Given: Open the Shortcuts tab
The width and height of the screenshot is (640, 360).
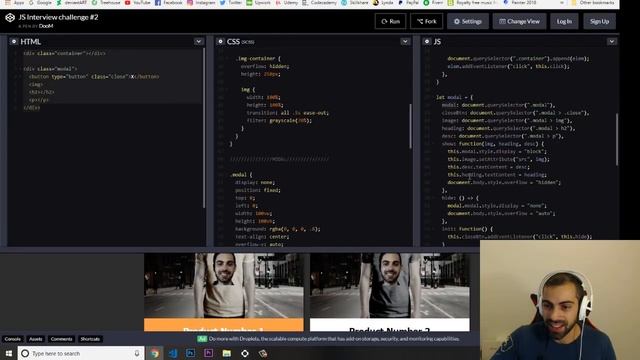Looking at the screenshot, I should pos(90,339).
